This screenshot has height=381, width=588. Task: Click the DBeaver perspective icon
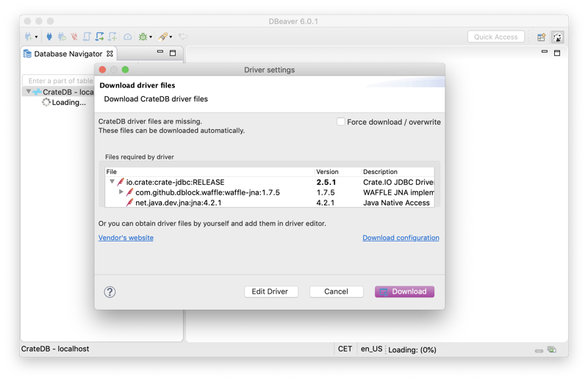tap(558, 37)
